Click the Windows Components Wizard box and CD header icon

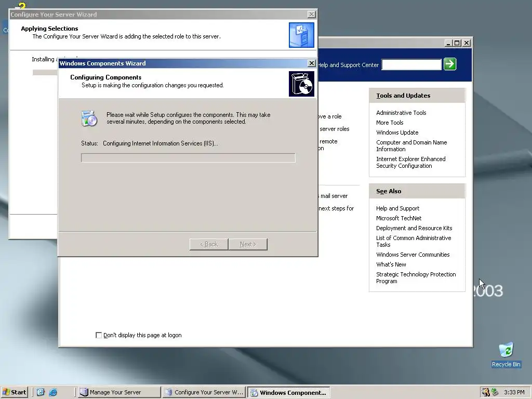pyautogui.click(x=301, y=84)
